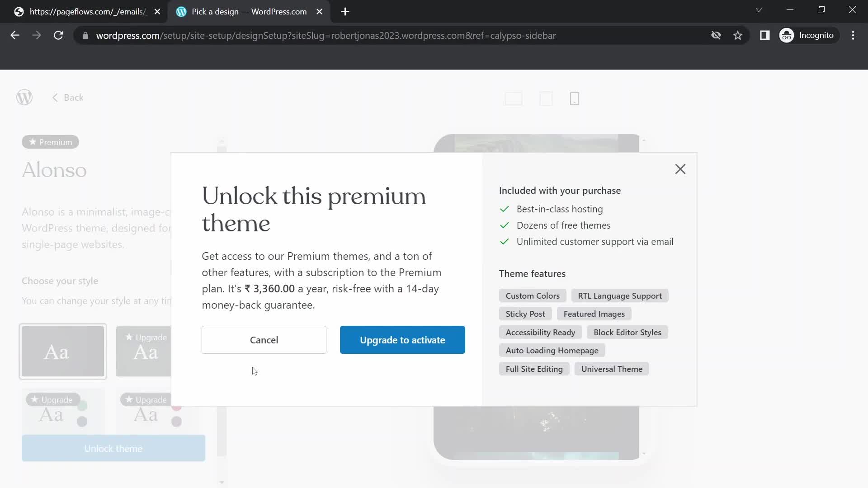Click the desktop preview icon
The width and height of the screenshot is (868, 488).
tap(513, 99)
